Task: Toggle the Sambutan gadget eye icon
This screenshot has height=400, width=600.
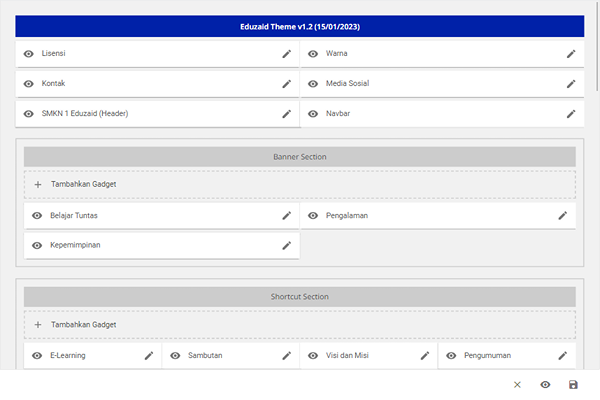Action: pos(174,355)
